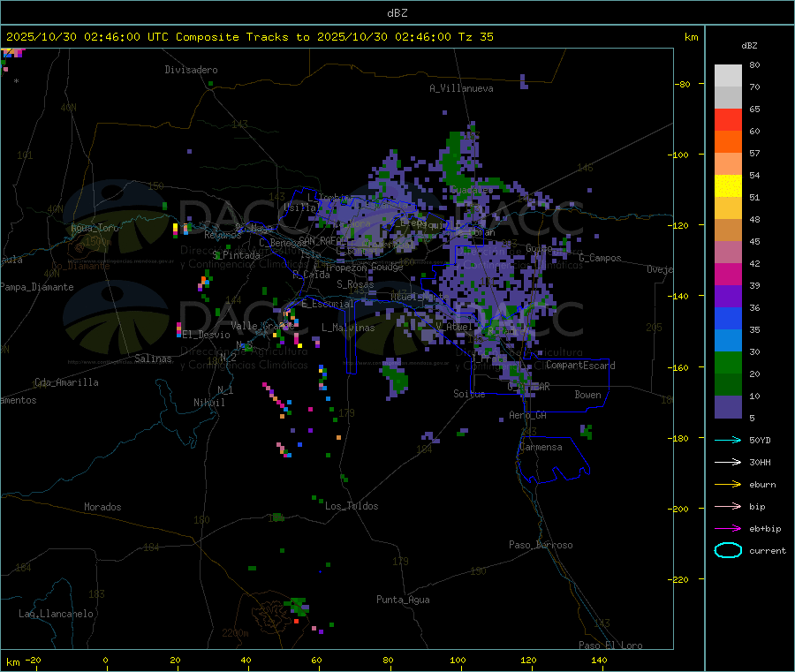Click the red 60 dBZ legend swatch
795x672 pixels.
coord(728,119)
